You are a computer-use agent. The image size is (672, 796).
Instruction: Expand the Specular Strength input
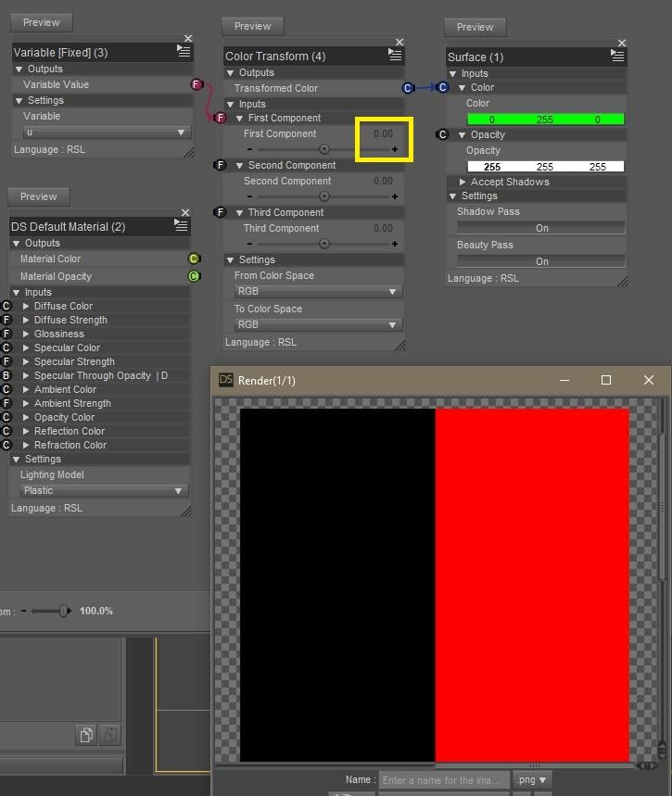pyautogui.click(x=25, y=361)
